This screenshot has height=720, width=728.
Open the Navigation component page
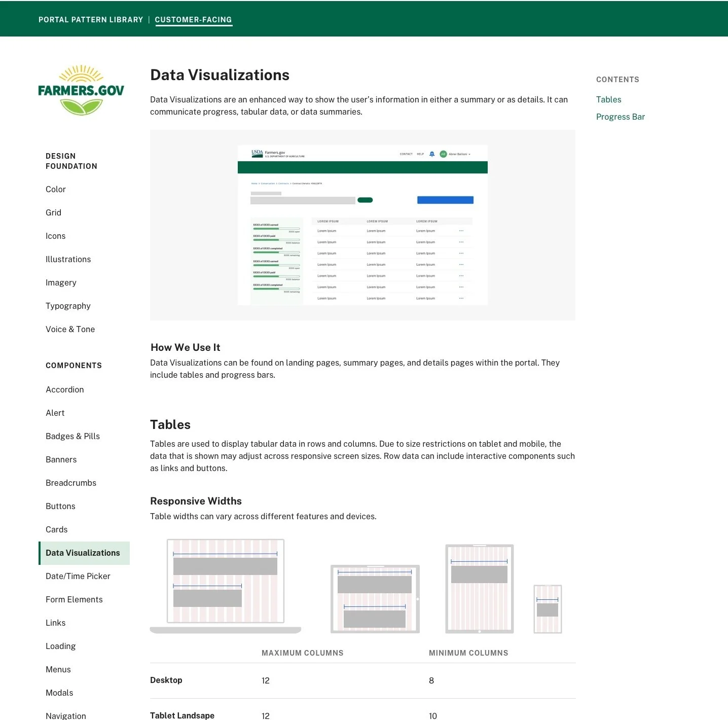(66, 715)
